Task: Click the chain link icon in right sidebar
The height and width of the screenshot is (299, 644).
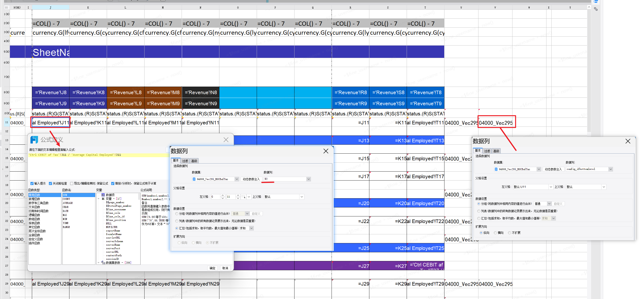Action: (596, 9)
